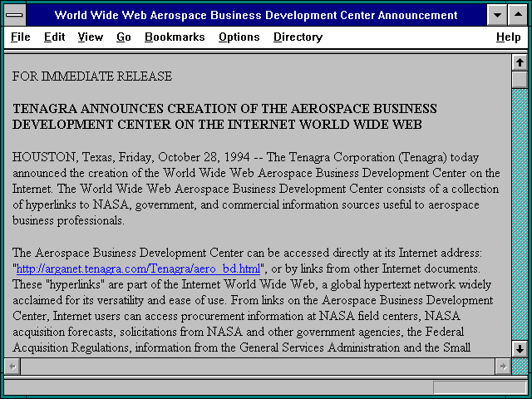Open the Directory menu
The width and height of the screenshot is (532, 399).
pyautogui.click(x=298, y=37)
